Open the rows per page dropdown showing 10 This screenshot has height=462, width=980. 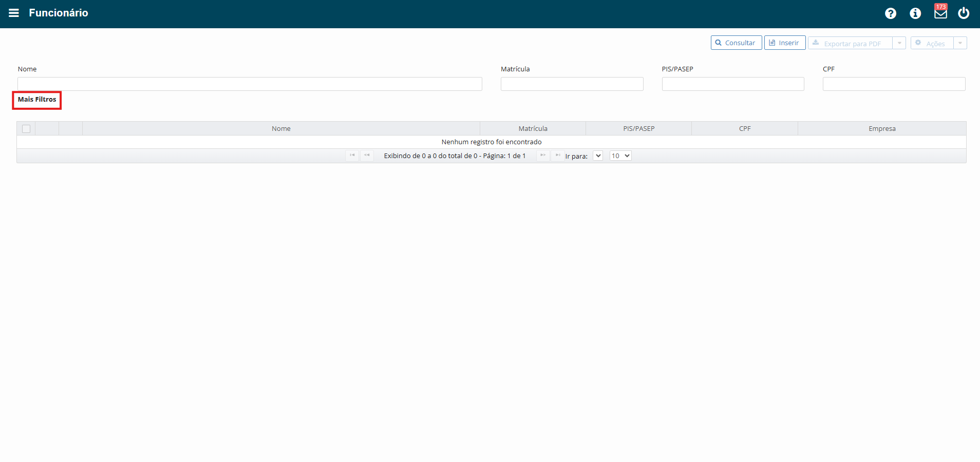[620, 156]
